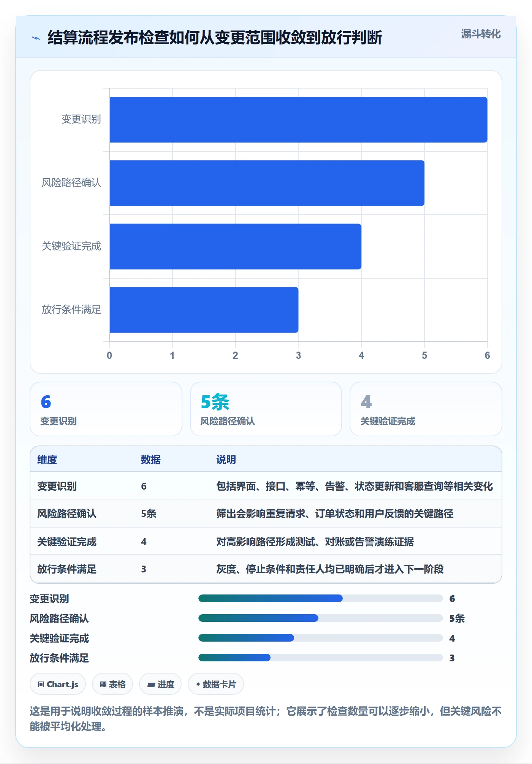Click the 数据 table column header

point(151,460)
